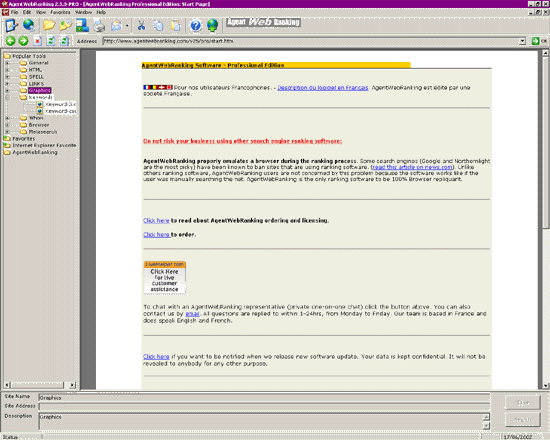Expand the HTML folder node
This screenshot has width=550, height=440.
coord(7,70)
